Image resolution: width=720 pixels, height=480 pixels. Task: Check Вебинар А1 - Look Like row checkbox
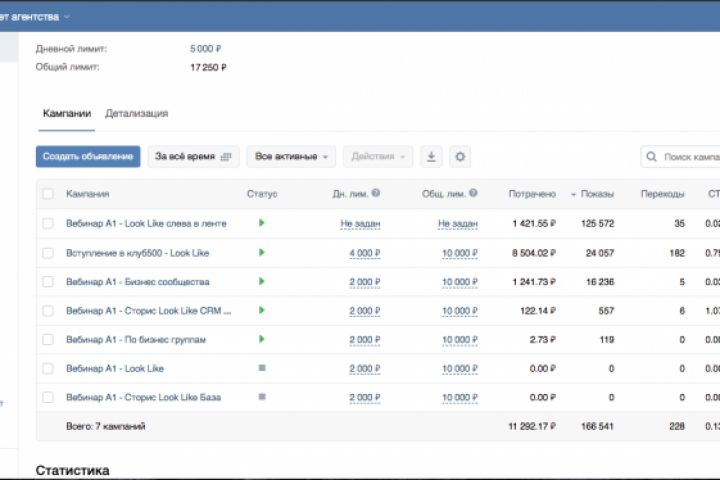[x=48, y=368]
